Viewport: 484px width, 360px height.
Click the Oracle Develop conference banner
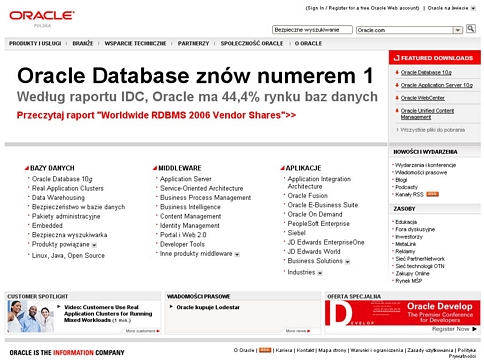402,313
